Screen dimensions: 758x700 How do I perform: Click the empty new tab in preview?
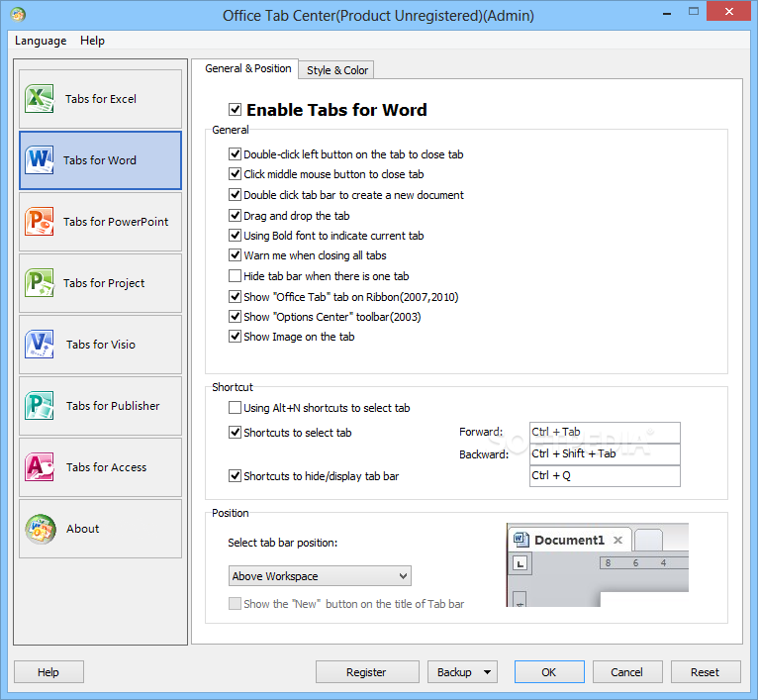pos(648,541)
